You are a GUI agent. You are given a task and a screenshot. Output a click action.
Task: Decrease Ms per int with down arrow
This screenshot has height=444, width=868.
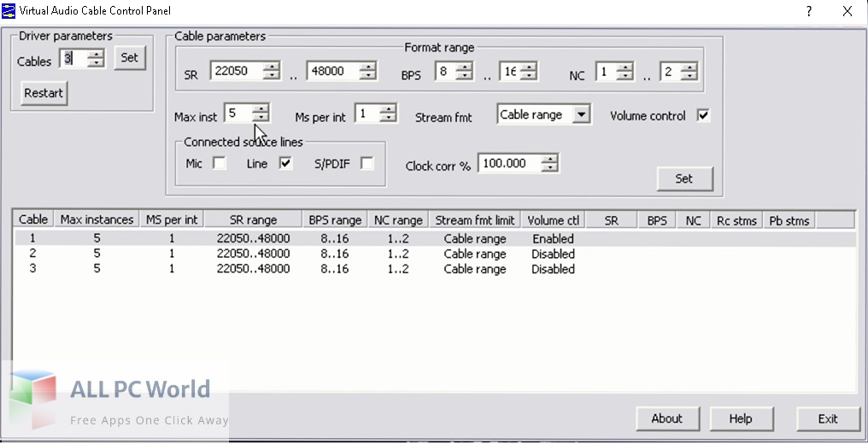(389, 118)
